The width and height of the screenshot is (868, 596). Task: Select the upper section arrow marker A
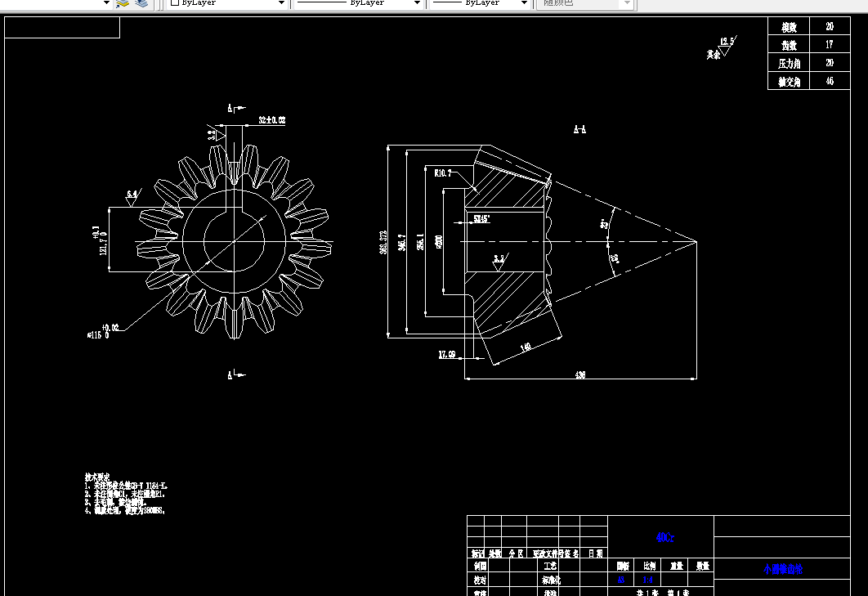point(236,108)
